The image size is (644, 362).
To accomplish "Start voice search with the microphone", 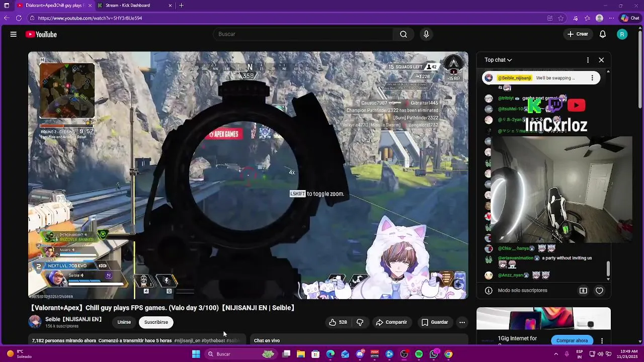I will pos(426,34).
